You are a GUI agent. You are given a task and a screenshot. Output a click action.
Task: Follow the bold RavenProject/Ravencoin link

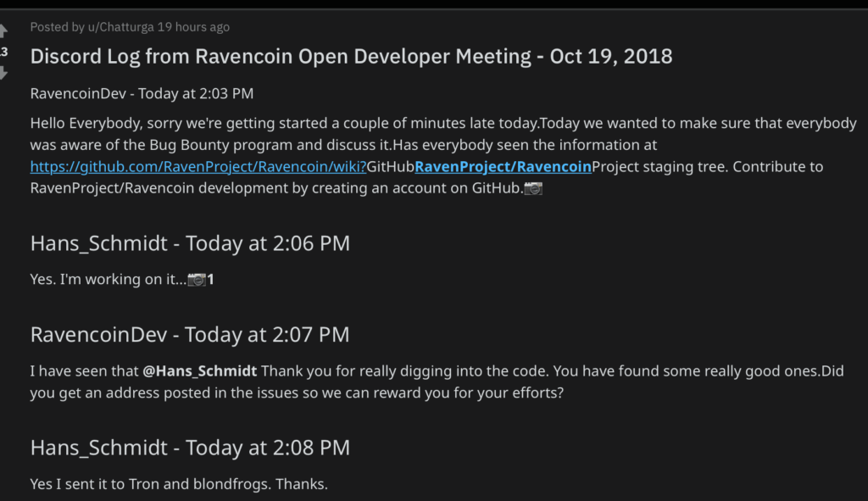tap(503, 167)
